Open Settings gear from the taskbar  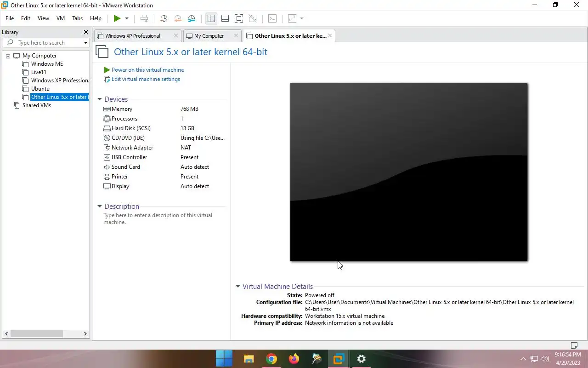pyautogui.click(x=362, y=359)
